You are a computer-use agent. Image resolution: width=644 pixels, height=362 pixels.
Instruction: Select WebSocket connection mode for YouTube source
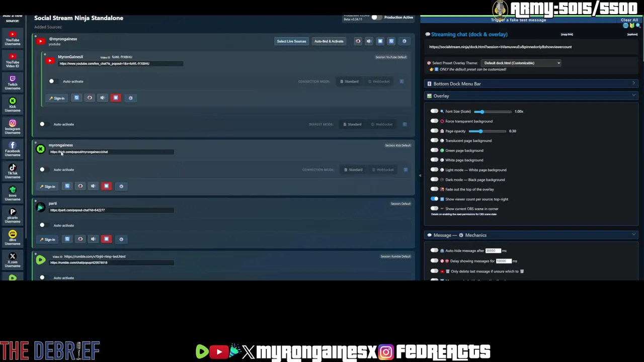379,81
